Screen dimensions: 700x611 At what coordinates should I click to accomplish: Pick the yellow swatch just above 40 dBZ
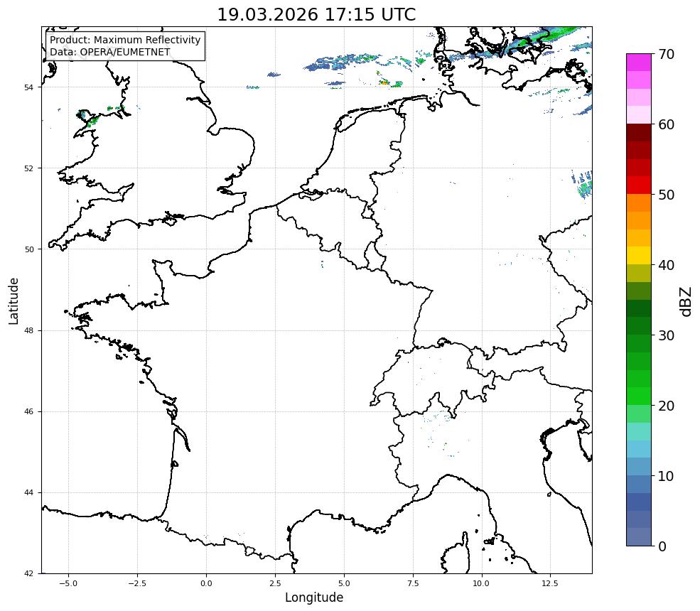[x=639, y=256]
